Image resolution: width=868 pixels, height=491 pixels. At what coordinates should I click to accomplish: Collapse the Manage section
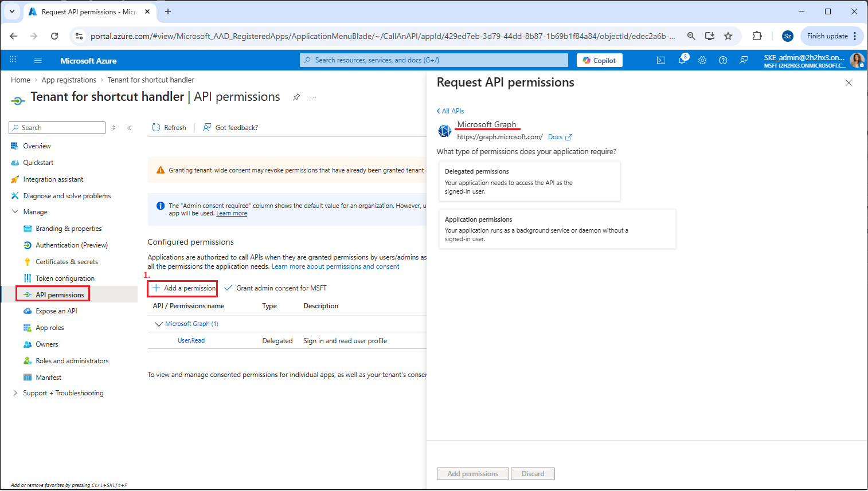[15, 212]
